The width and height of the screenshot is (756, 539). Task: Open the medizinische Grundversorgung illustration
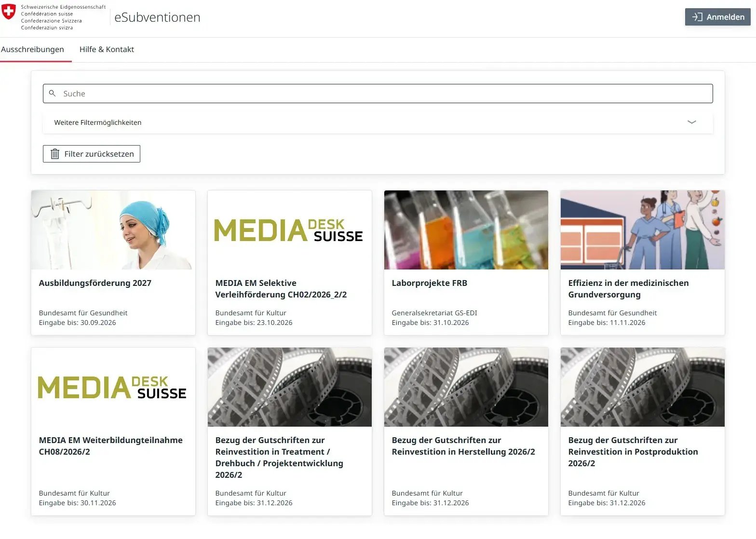pos(643,230)
